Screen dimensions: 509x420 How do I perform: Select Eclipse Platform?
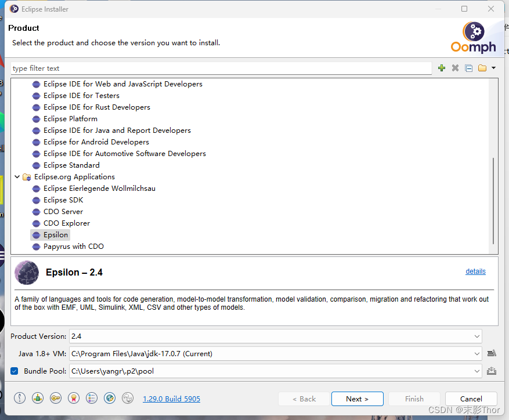pyautogui.click(x=70, y=119)
